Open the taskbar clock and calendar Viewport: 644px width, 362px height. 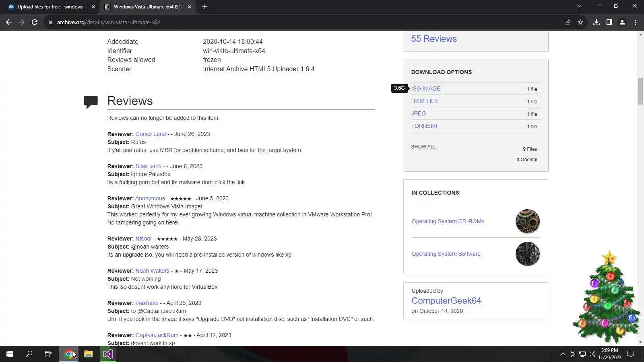point(610,354)
